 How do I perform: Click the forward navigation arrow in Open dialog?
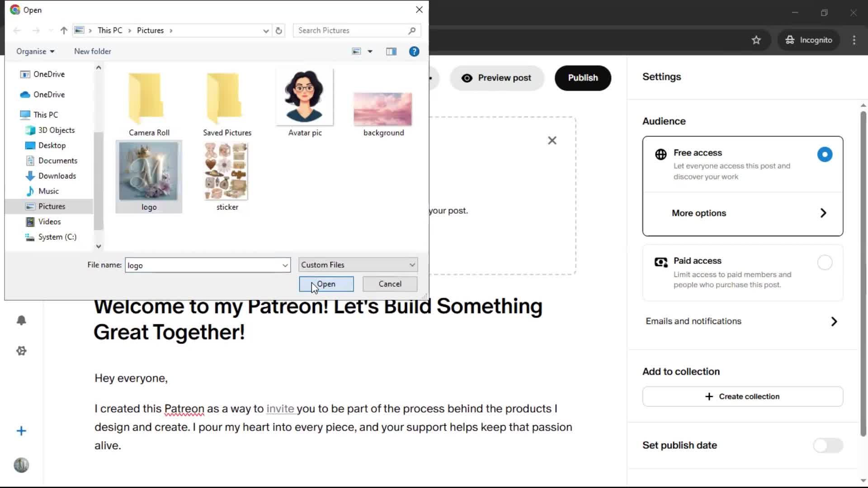[x=36, y=30]
